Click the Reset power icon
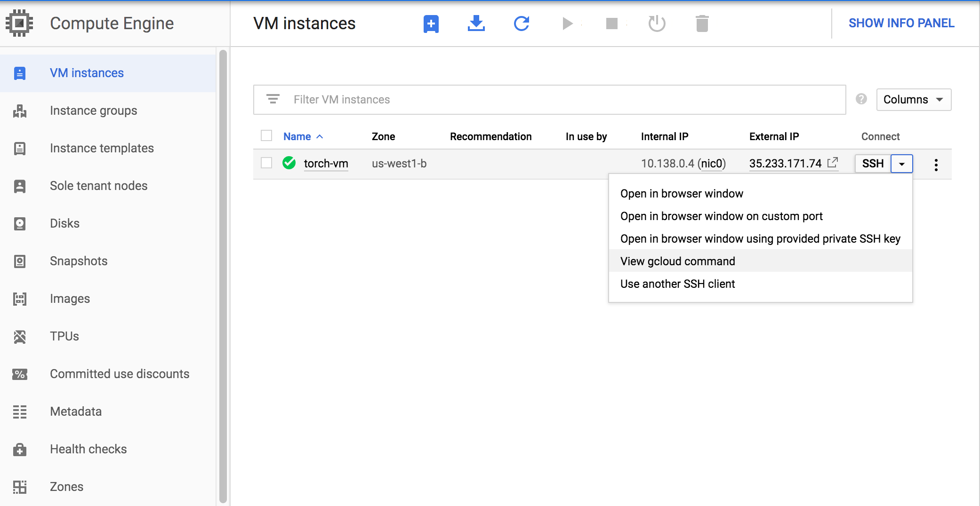This screenshot has height=506, width=980. tap(657, 23)
